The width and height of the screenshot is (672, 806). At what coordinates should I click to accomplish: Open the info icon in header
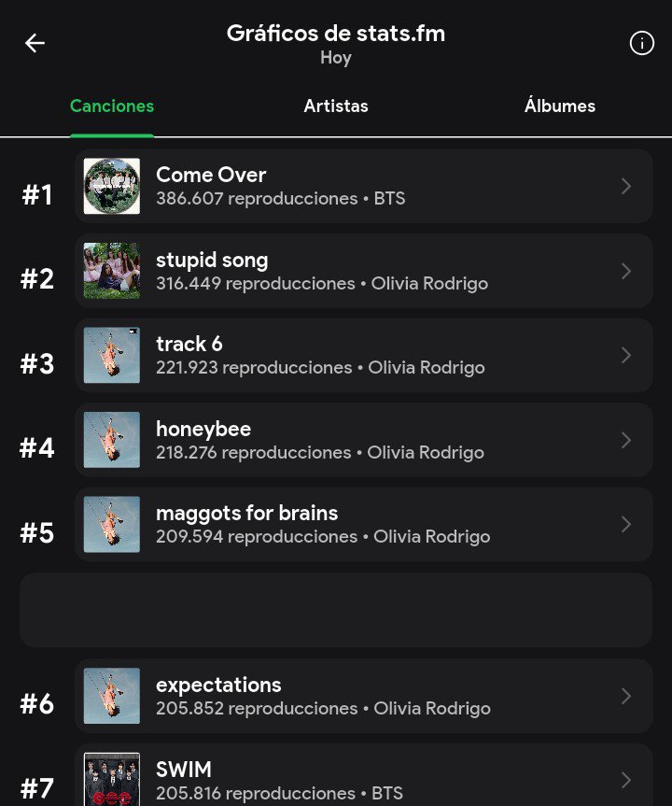click(x=642, y=43)
